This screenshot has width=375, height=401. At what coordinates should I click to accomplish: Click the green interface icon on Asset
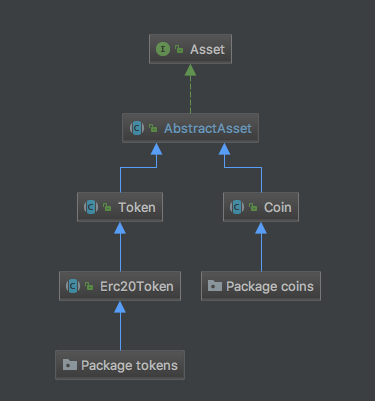click(163, 49)
